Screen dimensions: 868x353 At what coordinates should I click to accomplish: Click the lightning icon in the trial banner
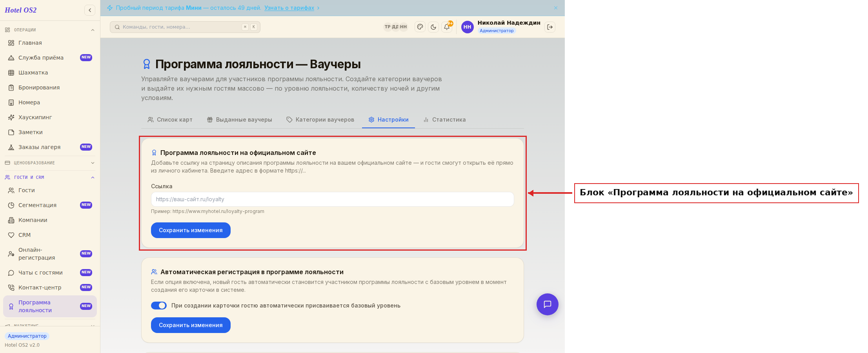click(x=110, y=8)
